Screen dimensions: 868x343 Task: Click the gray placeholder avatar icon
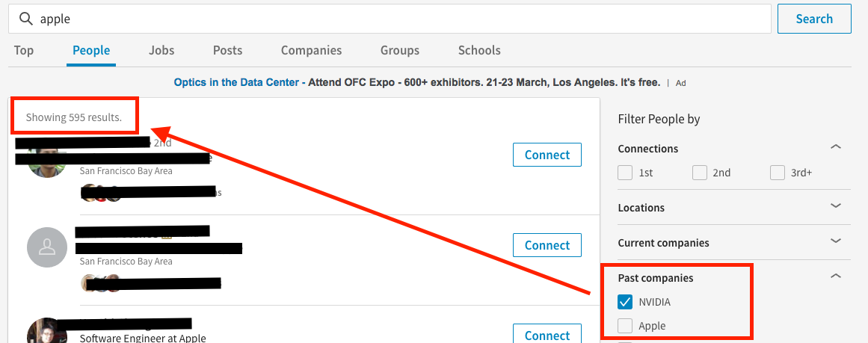click(47, 247)
